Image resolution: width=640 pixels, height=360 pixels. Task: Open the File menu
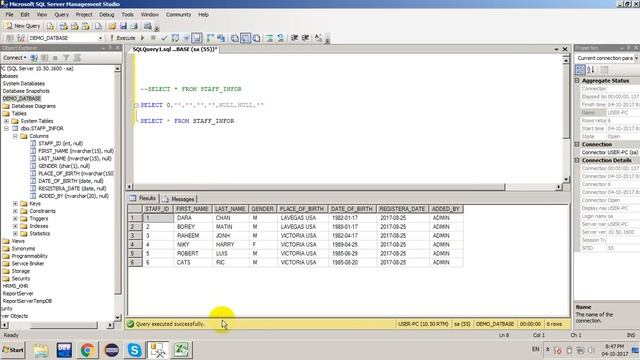pos(9,14)
